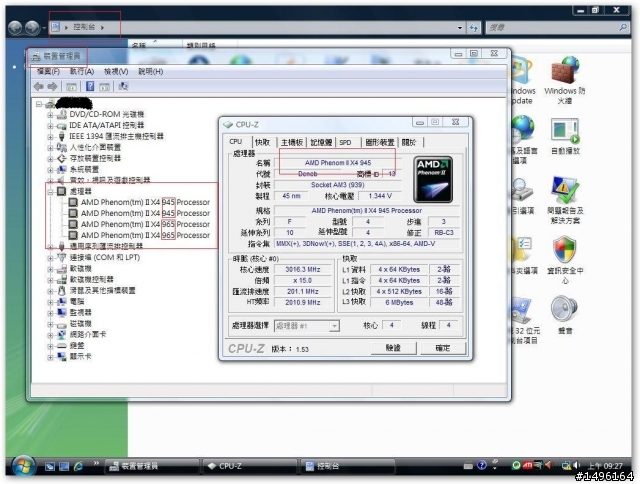Viewport: 640px width, 484px height.
Task: Click the Socket AM3 (938) package value
Action: tap(338, 185)
